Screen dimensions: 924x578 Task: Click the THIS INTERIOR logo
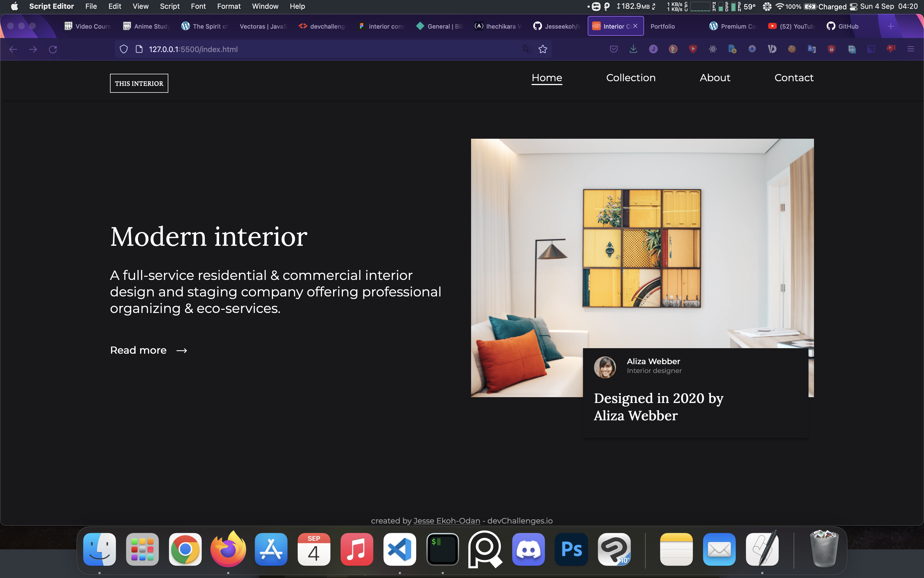coord(139,83)
